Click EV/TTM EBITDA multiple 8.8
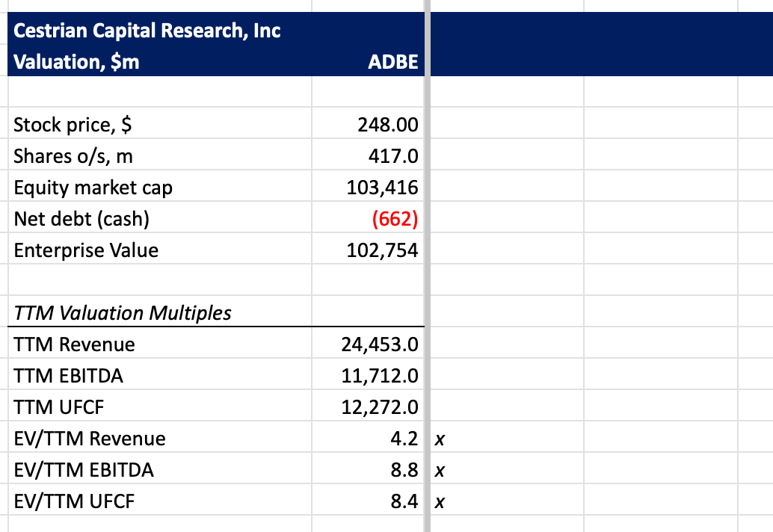Screen dimensions: 773x532 (404, 470)
